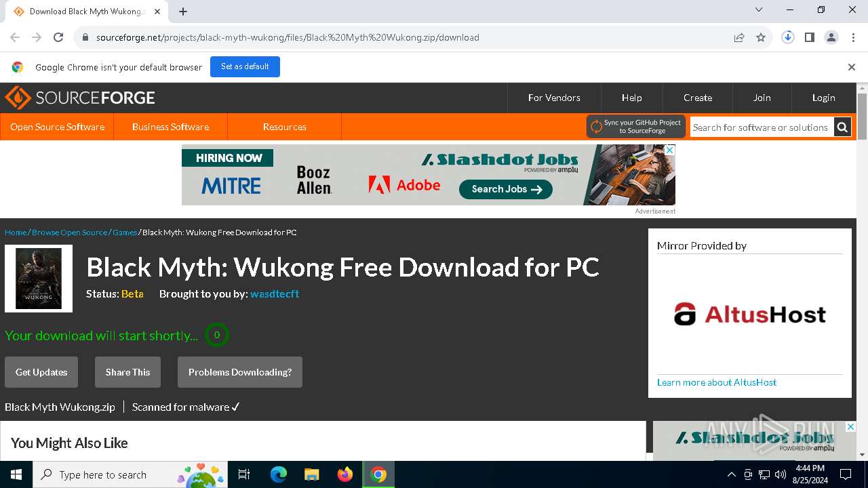This screenshot has height=488, width=868.
Task: Click the Black Myth Wukong project thumbnail
Action: (39, 279)
